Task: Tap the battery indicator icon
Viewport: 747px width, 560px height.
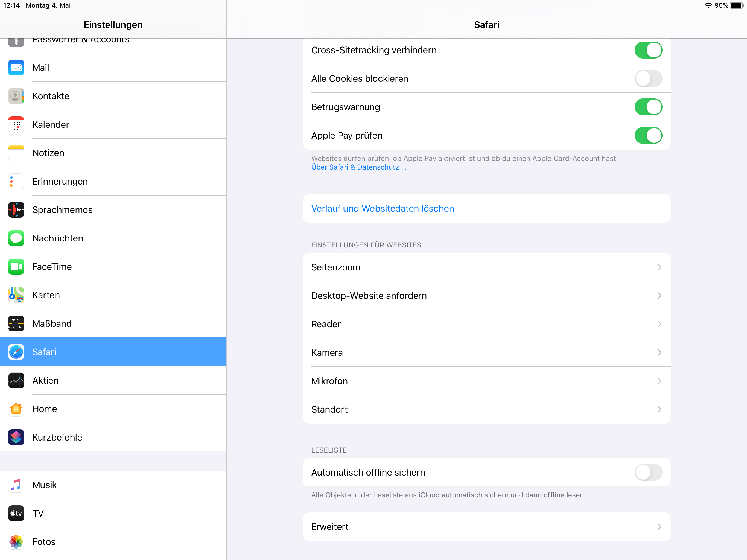Action: click(x=737, y=5)
